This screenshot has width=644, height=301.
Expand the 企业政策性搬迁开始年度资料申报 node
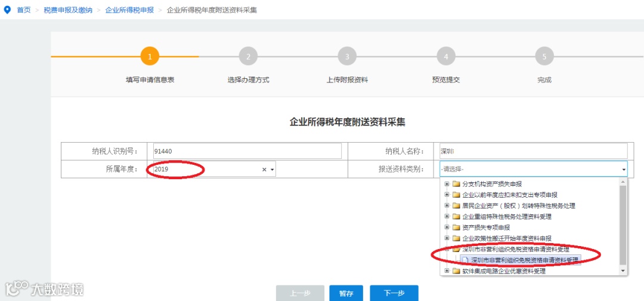447,238
